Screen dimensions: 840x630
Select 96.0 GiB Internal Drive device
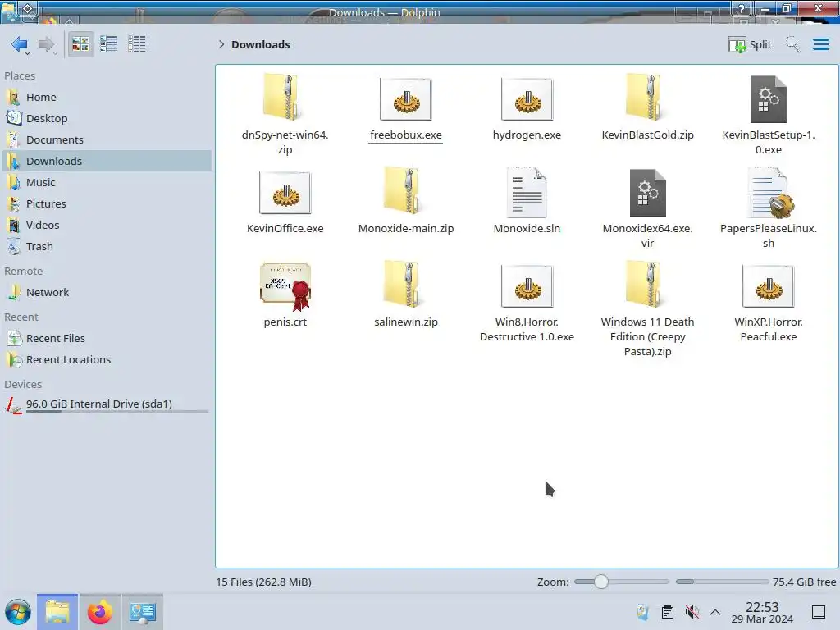(107, 404)
